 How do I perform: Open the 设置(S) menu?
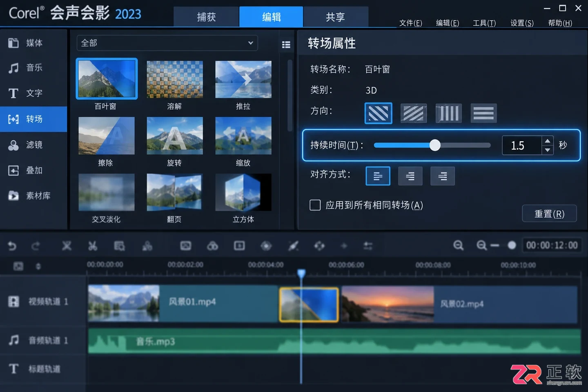point(522,23)
